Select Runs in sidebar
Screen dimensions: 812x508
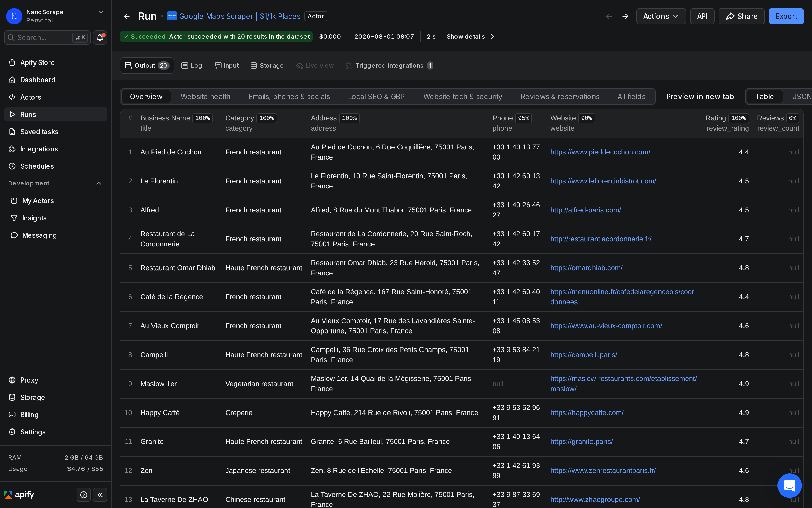(x=55, y=114)
